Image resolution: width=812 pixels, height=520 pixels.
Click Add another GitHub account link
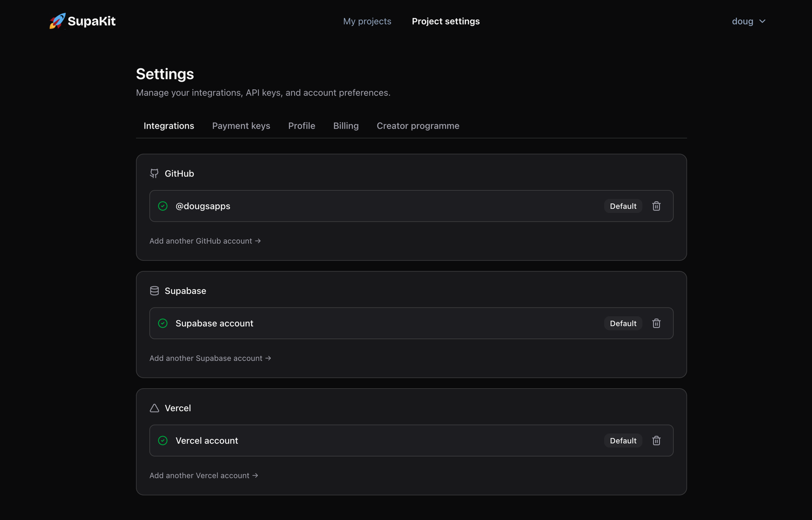(205, 241)
